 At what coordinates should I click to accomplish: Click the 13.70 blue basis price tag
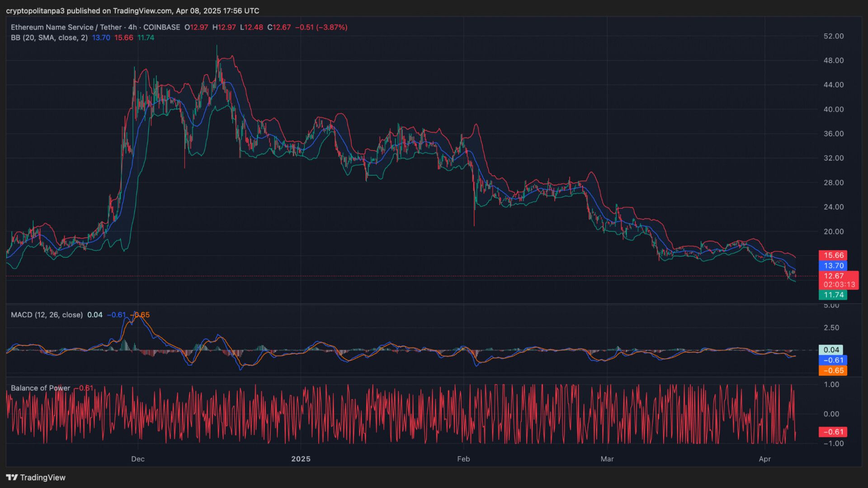click(833, 266)
